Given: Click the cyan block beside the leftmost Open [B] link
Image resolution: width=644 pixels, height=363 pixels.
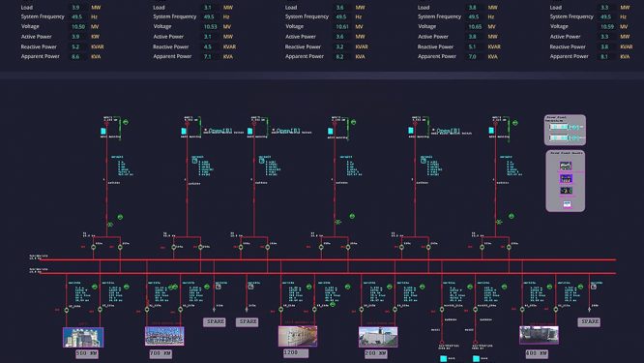Looking at the screenshot, I should click(184, 131).
